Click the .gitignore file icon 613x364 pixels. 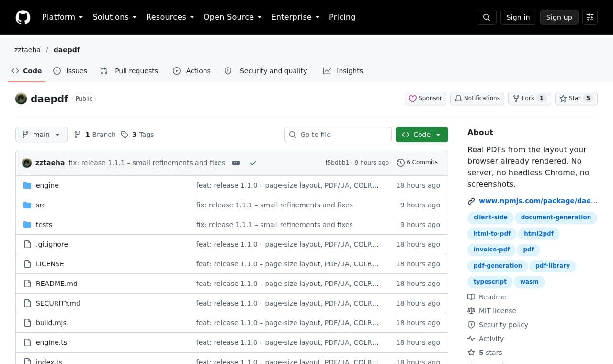(27, 244)
